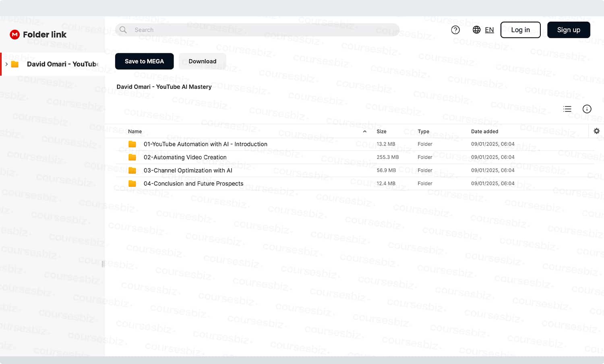Screen dimensions: 604x364
Task: Click folder icon for 03-Channel Optimization row
Action: pyautogui.click(x=132, y=170)
